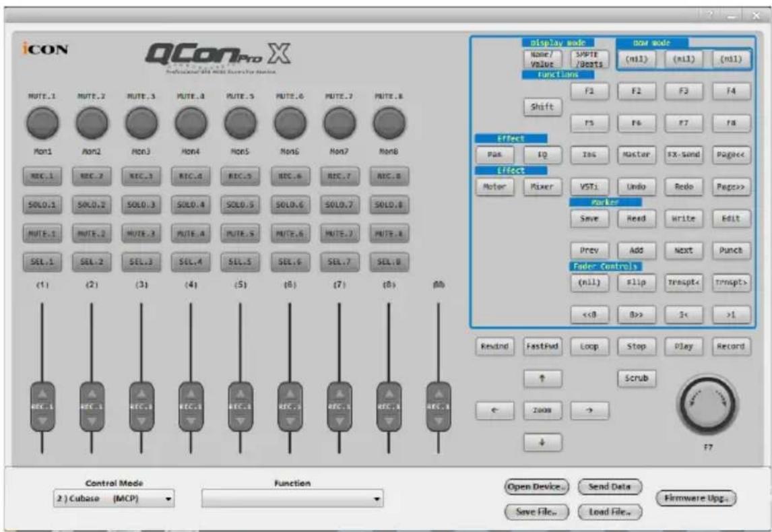Click the FastFwd transport button
Screen dimensions: 772x532
click(x=542, y=346)
